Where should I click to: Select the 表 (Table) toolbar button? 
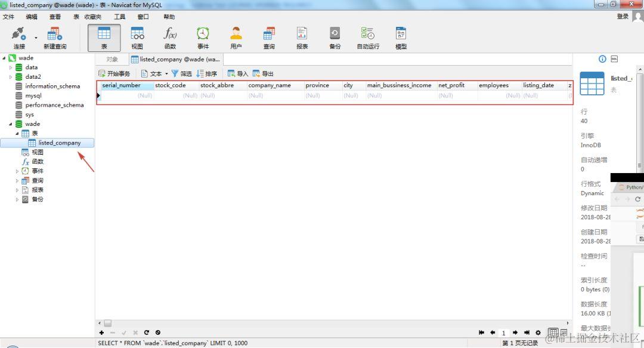(104, 38)
